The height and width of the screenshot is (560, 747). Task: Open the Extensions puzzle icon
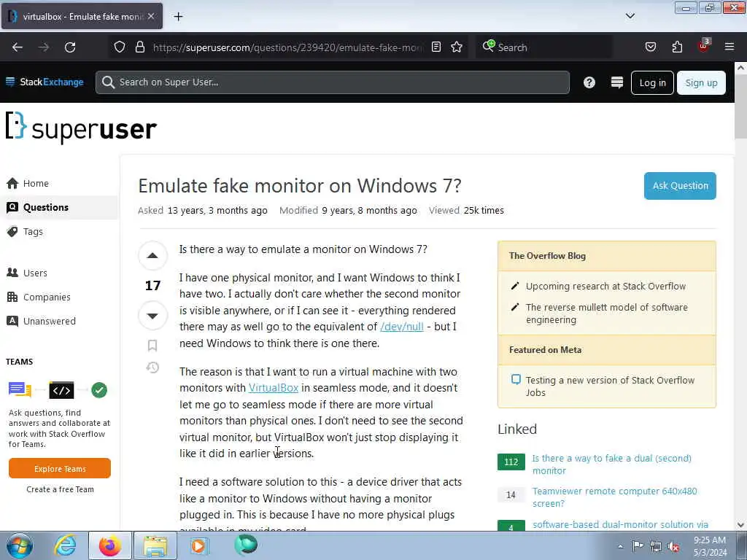click(677, 47)
